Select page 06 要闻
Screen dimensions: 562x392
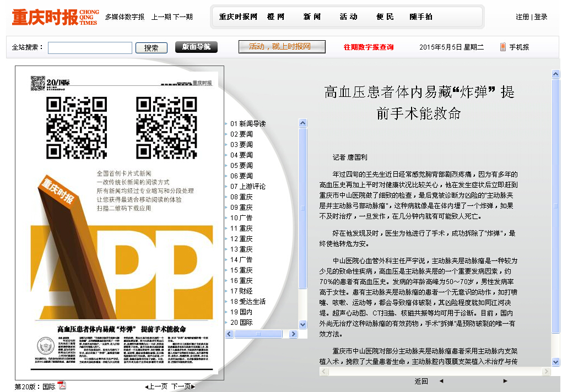(x=241, y=176)
